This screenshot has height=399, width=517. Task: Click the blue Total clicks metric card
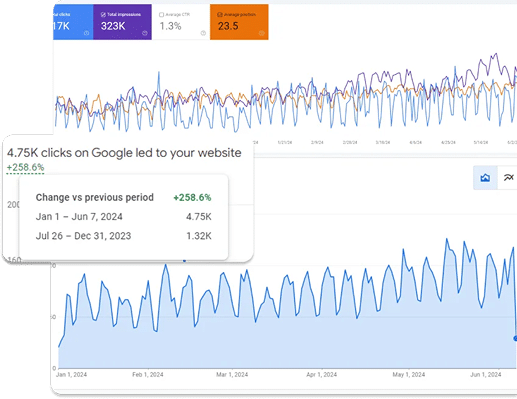pyautogui.click(x=73, y=22)
